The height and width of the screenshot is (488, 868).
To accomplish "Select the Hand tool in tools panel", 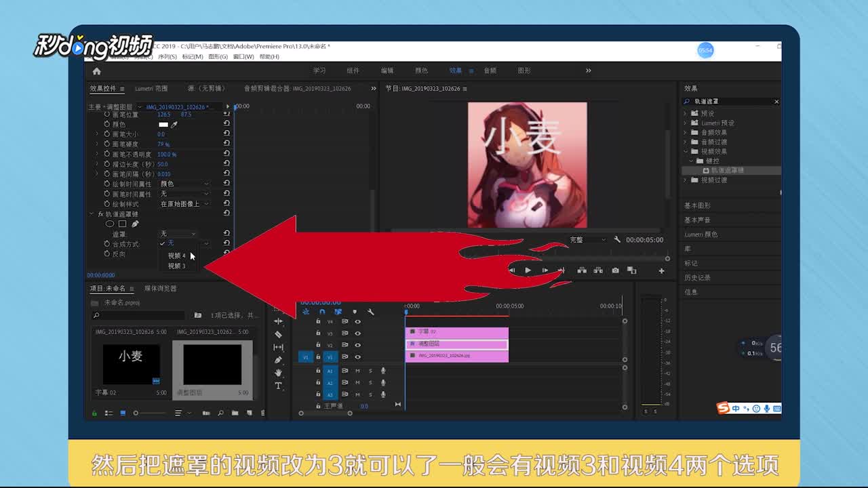I will 278,373.
